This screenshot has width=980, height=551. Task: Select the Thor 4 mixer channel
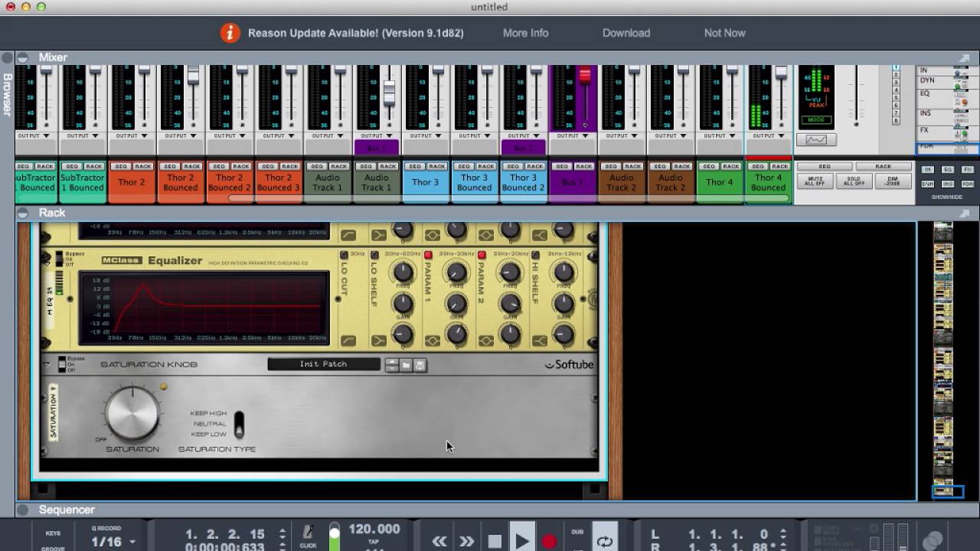(719, 182)
